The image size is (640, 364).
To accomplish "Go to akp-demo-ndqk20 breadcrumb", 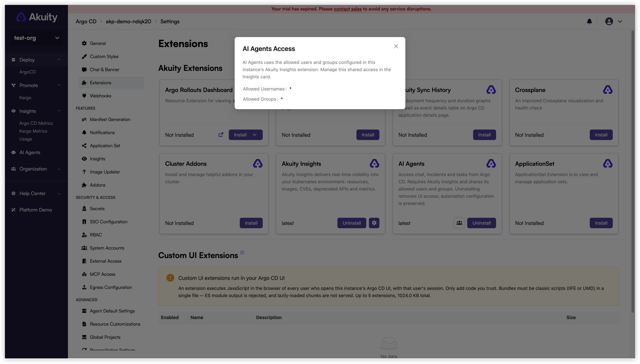I will (128, 21).
